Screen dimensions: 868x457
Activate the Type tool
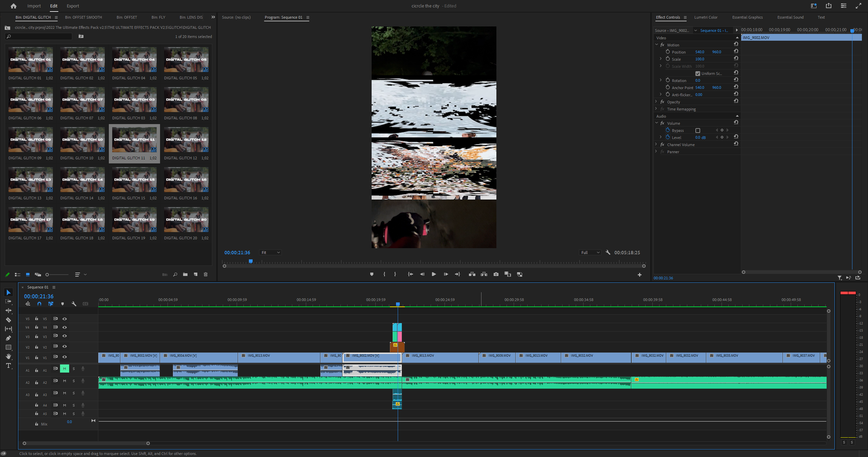[8, 364]
